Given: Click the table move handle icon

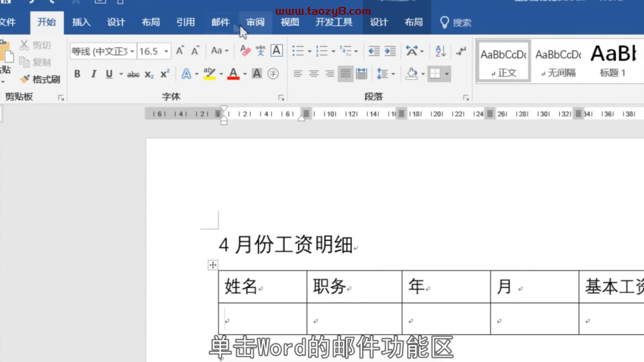Looking at the screenshot, I should coord(213,265).
